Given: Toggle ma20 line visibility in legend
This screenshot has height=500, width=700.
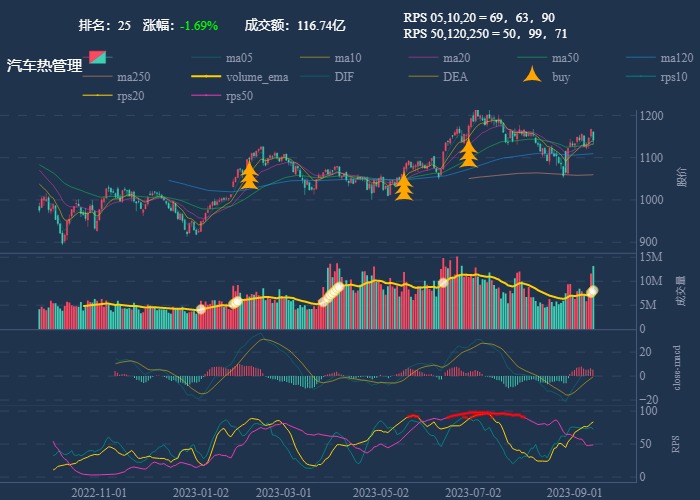Looking at the screenshot, I should (x=457, y=58).
